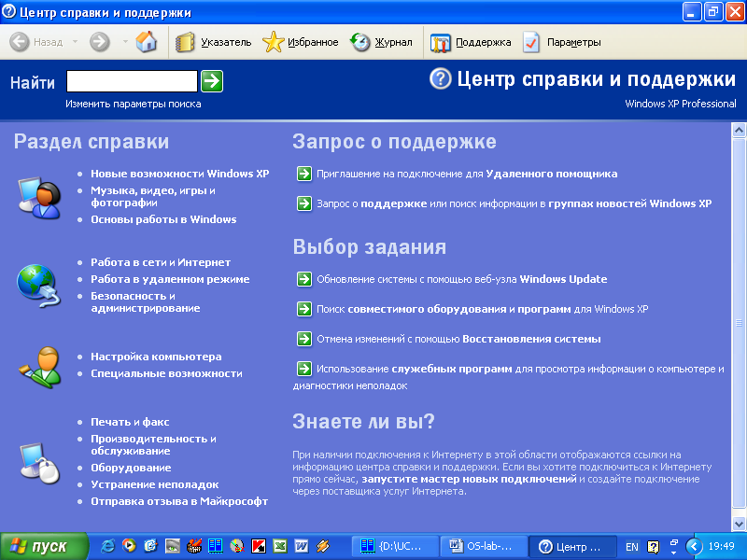Launch Internet Explorer from quick launch
The height and width of the screenshot is (560, 747).
point(107,546)
